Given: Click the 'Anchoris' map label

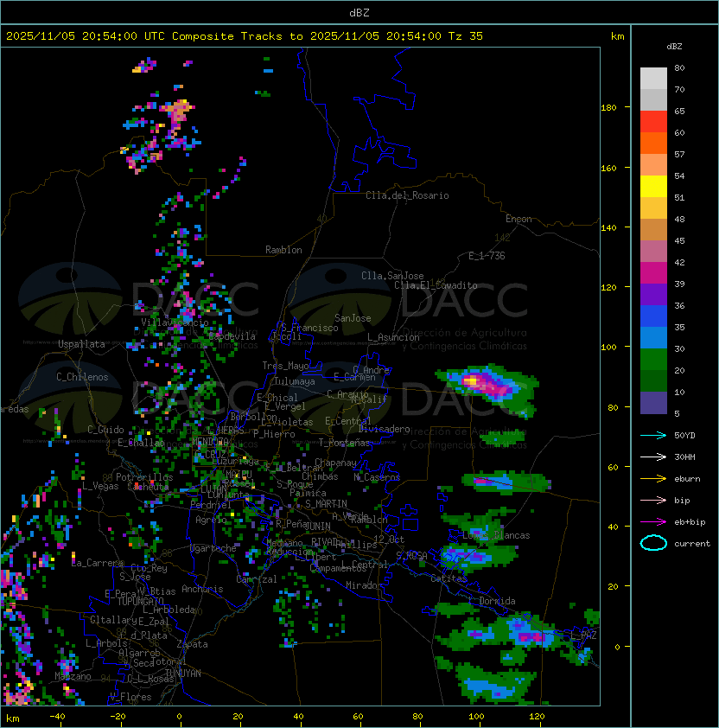Looking at the screenshot, I should click(202, 589).
